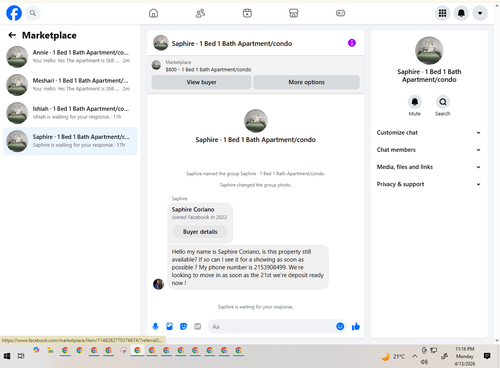Click the large group photo in right panel
The height and width of the screenshot is (368, 500).
(429, 50)
